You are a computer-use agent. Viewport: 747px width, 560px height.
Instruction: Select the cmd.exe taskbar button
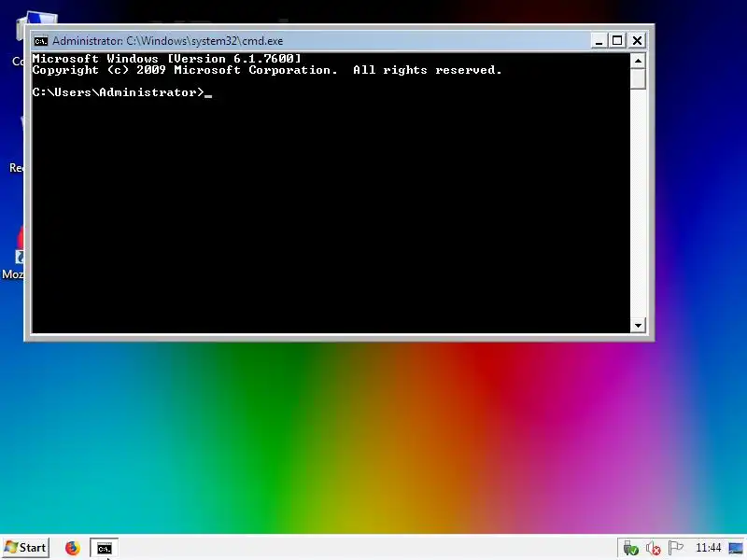click(x=105, y=548)
